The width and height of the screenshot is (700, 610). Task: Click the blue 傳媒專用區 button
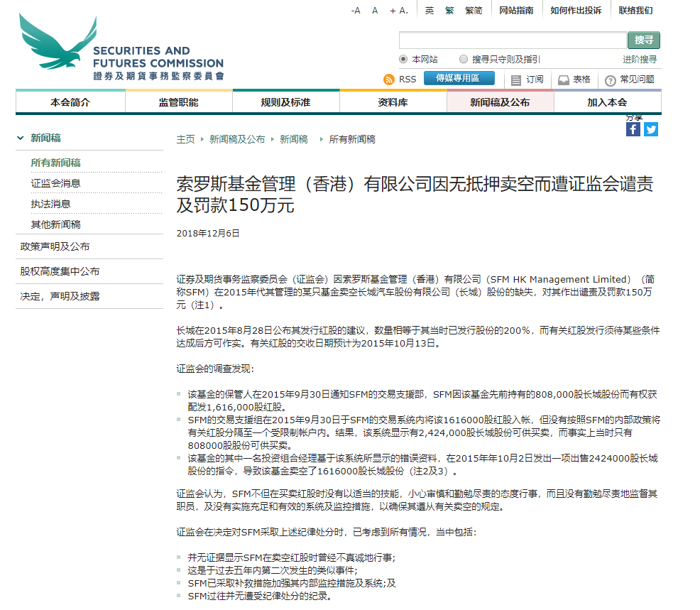tap(459, 78)
